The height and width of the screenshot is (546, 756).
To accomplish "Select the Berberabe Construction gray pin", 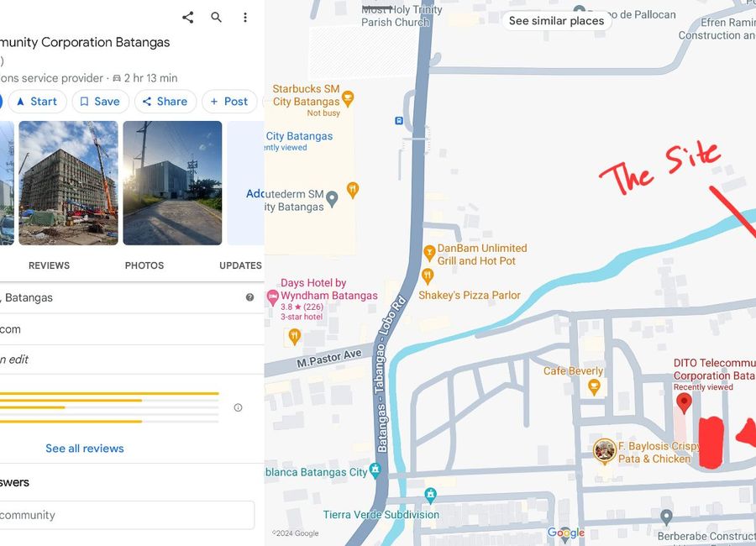I will (x=666, y=517).
